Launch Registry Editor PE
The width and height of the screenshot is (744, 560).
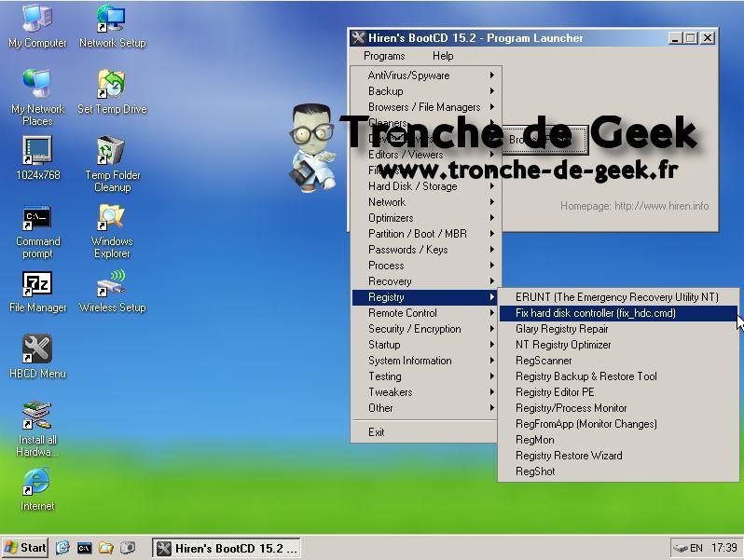click(x=618, y=392)
